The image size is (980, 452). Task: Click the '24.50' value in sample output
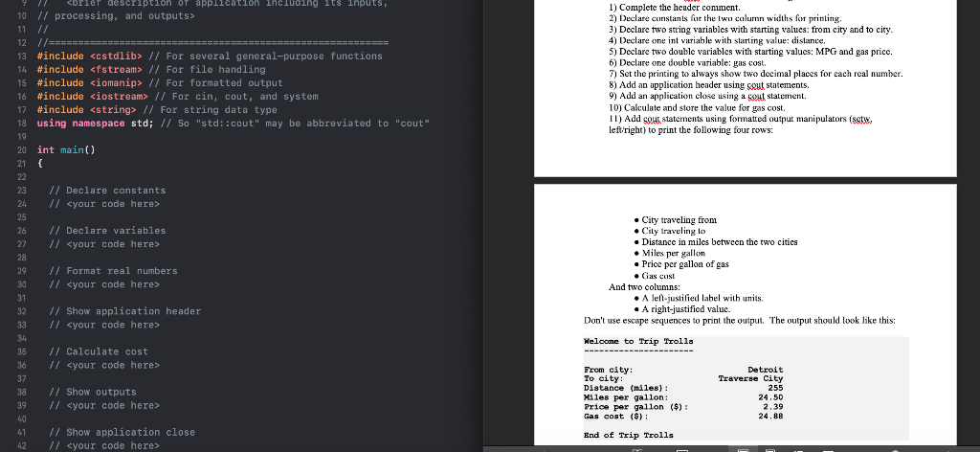click(770, 397)
